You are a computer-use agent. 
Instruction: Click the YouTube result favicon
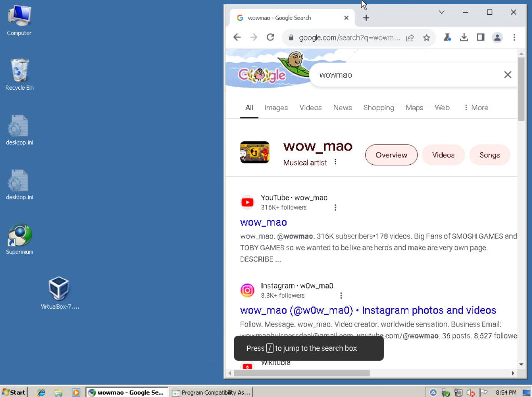pyautogui.click(x=247, y=203)
